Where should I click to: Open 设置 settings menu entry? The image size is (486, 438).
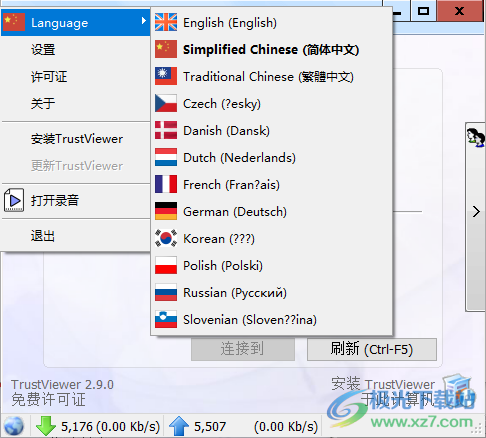click(x=76, y=50)
